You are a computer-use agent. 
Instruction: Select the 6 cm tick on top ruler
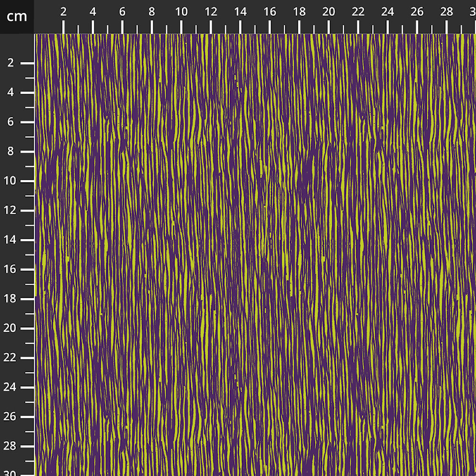[122, 12]
